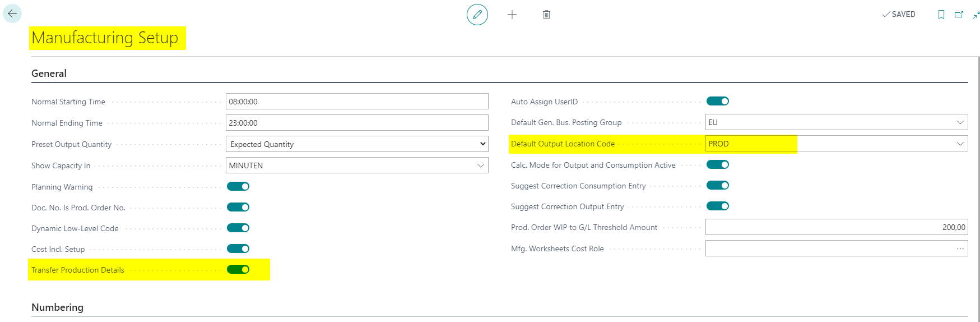Click the trash can delete icon
Viewport: 980px width, 322px height.
(546, 15)
